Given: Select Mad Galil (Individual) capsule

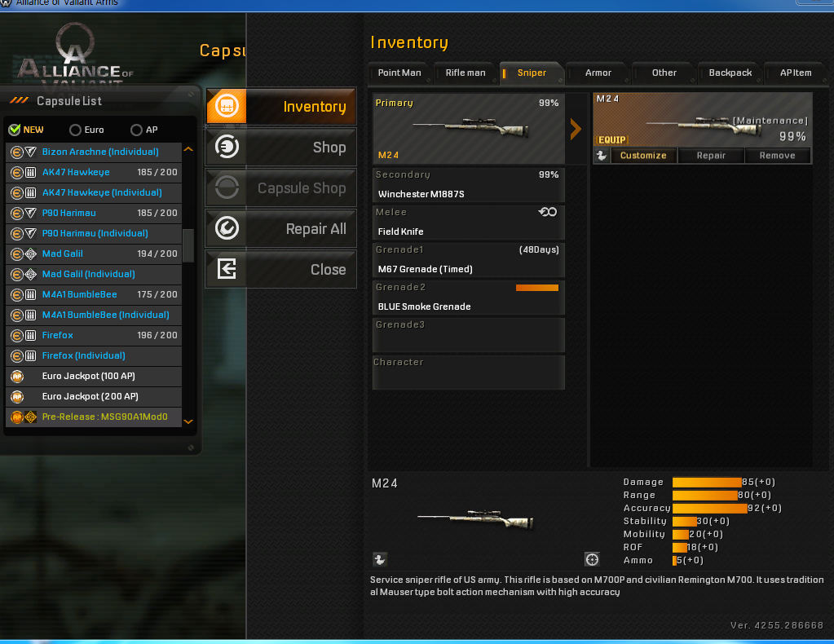Looking at the screenshot, I should (94, 275).
